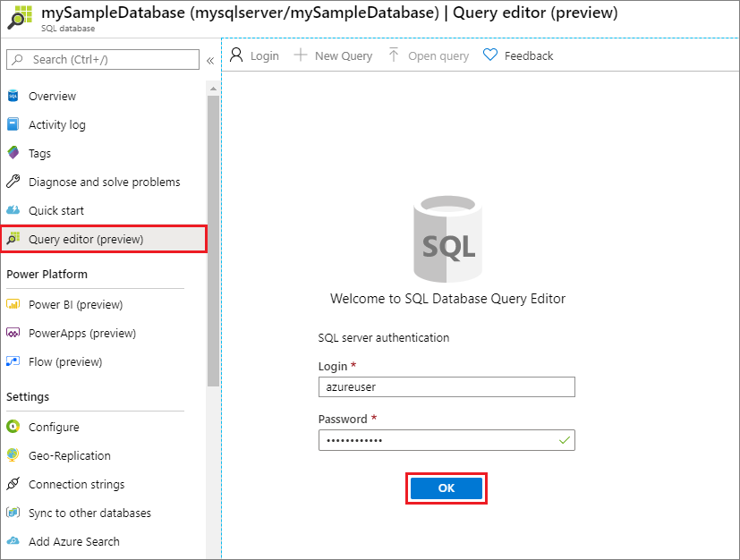Click inside the Login input field
Screen dimensions: 740x560
tap(446, 386)
